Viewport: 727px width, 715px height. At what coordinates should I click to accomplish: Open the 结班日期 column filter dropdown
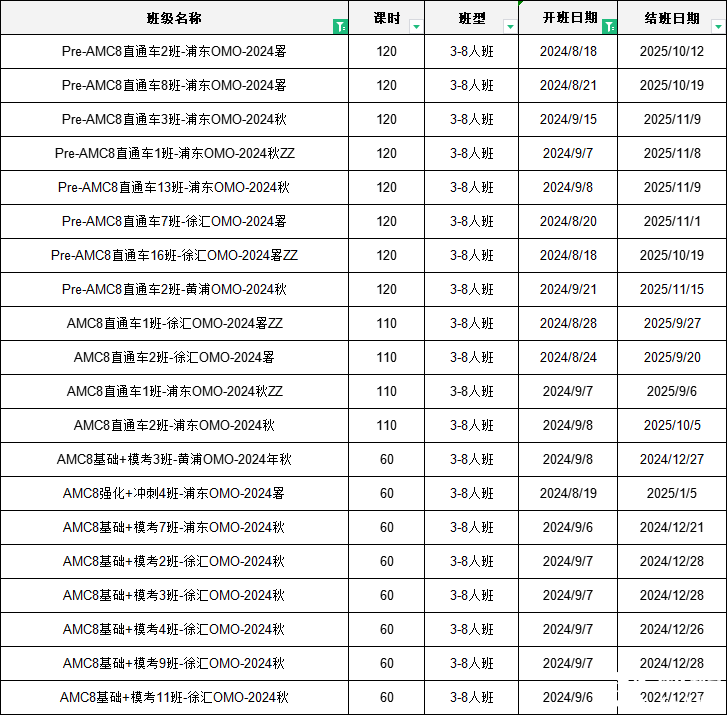click(718, 27)
